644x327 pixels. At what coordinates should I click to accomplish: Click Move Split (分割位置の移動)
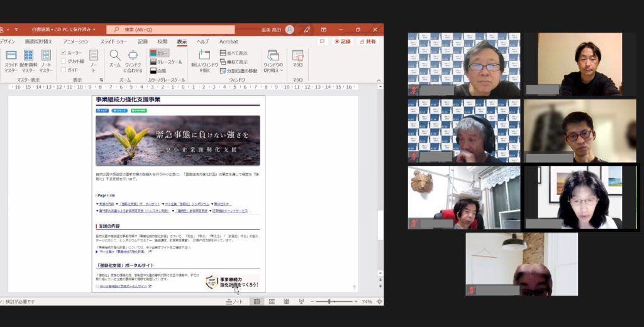(238, 70)
